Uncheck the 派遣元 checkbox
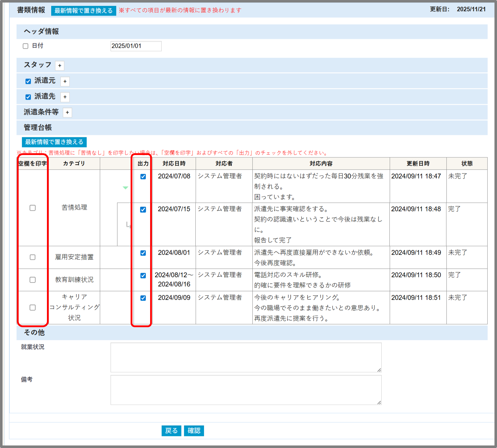The image size is (497, 448). click(x=28, y=81)
